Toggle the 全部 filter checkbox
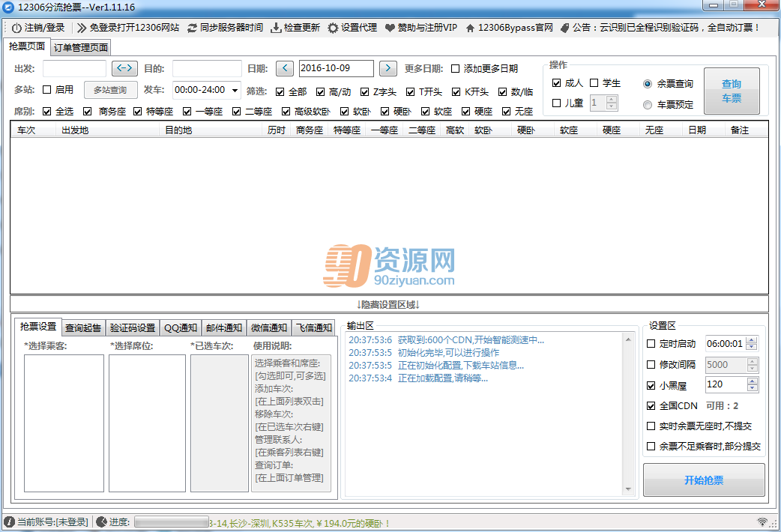Screen dimensions: 781x532 point(280,91)
